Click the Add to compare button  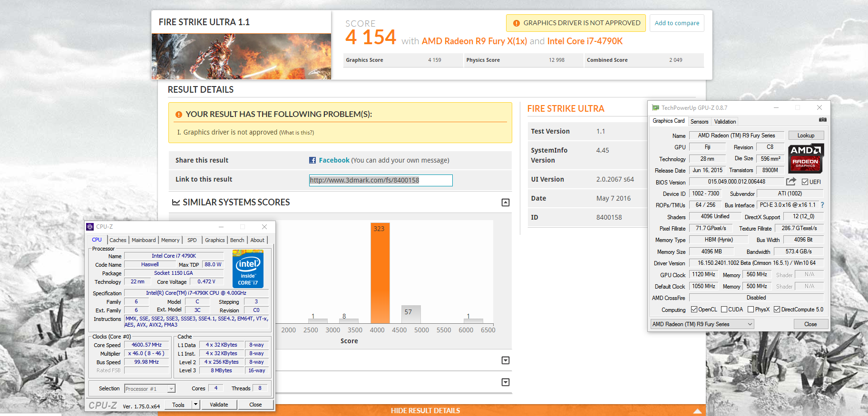(x=677, y=23)
